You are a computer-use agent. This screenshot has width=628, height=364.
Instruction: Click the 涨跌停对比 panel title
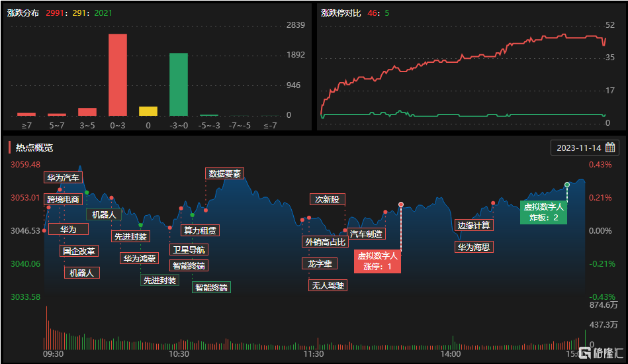pos(341,13)
